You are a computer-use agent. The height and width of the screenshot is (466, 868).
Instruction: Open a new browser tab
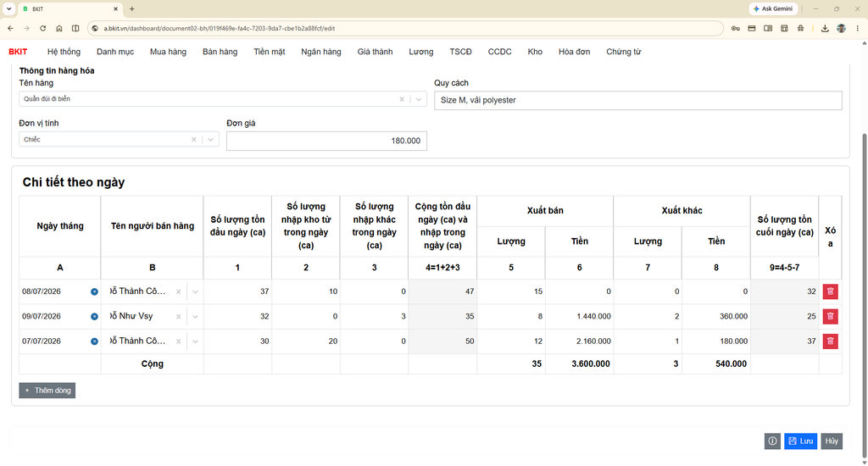(131, 8)
